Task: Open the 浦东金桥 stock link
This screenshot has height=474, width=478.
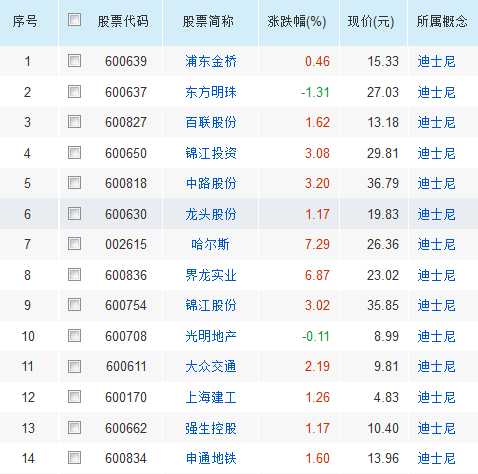Action: tap(211, 61)
